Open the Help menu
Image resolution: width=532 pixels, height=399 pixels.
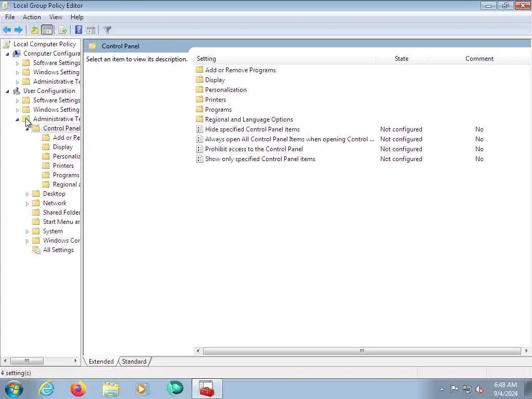pyautogui.click(x=77, y=17)
